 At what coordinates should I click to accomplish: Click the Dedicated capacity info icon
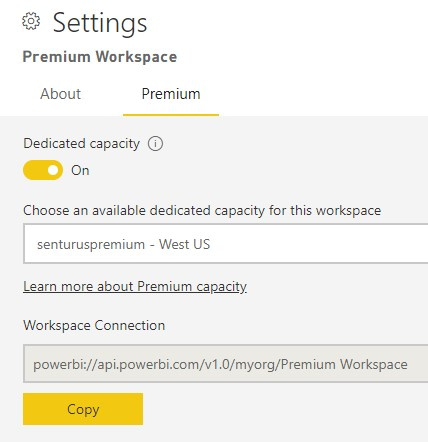click(155, 144)
